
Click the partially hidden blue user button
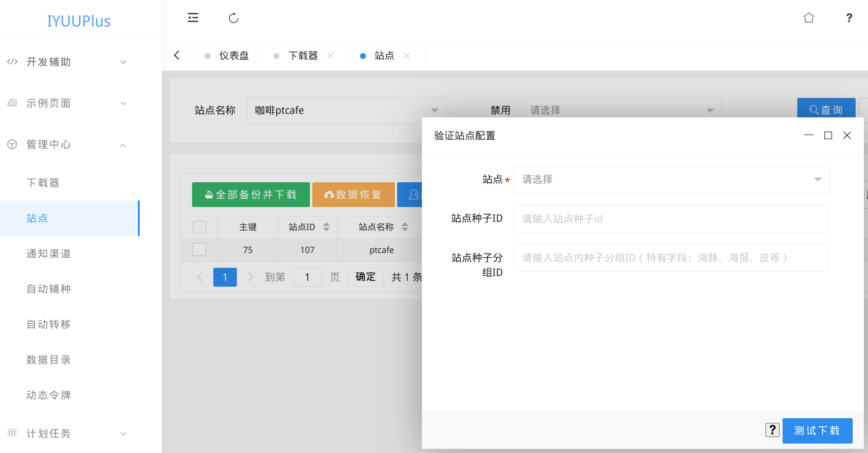410,195
